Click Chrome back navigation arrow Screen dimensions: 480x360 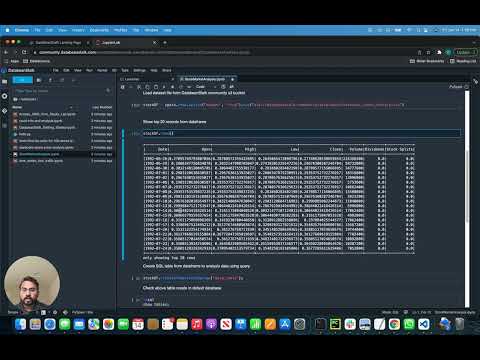6,52
